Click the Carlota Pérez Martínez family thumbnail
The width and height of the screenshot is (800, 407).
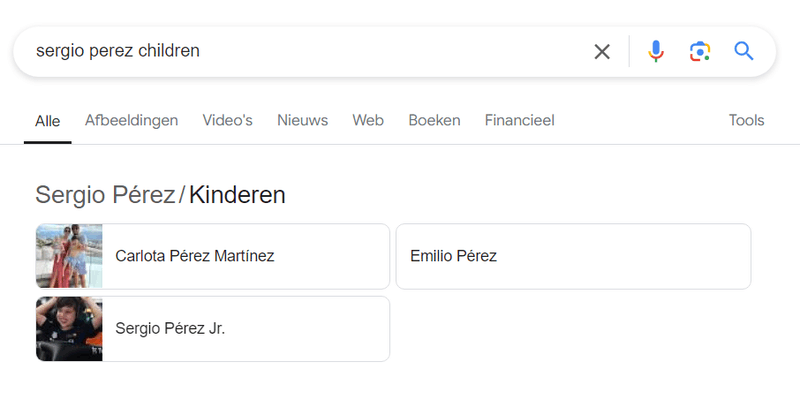pos(69,256)
